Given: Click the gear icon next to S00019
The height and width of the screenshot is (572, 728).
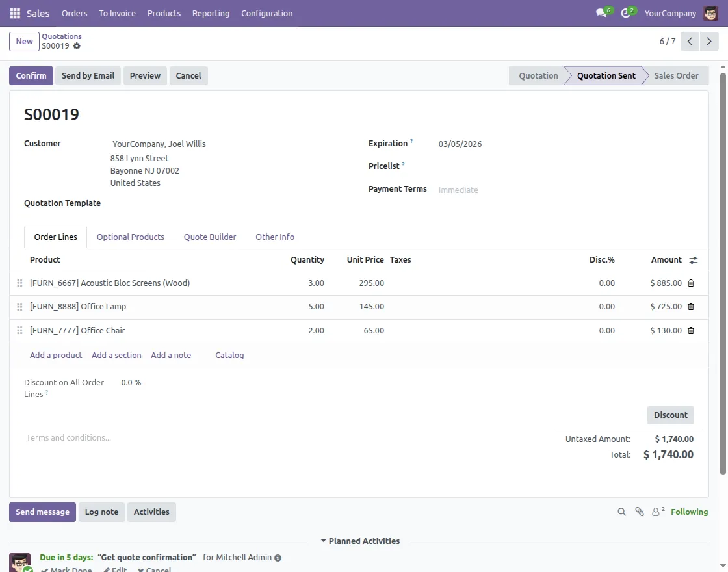Looking at the screenshot, I should click(x=77, y=46).
